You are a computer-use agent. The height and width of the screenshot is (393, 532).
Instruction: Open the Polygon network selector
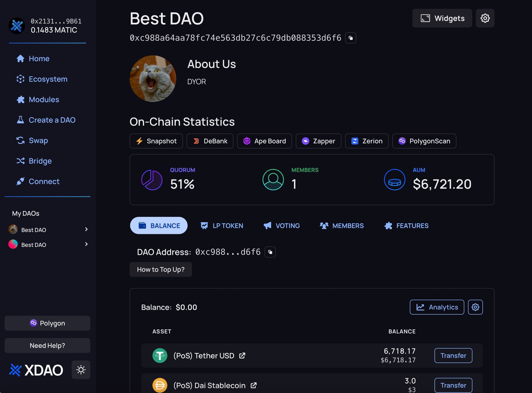tap(47, 323)
